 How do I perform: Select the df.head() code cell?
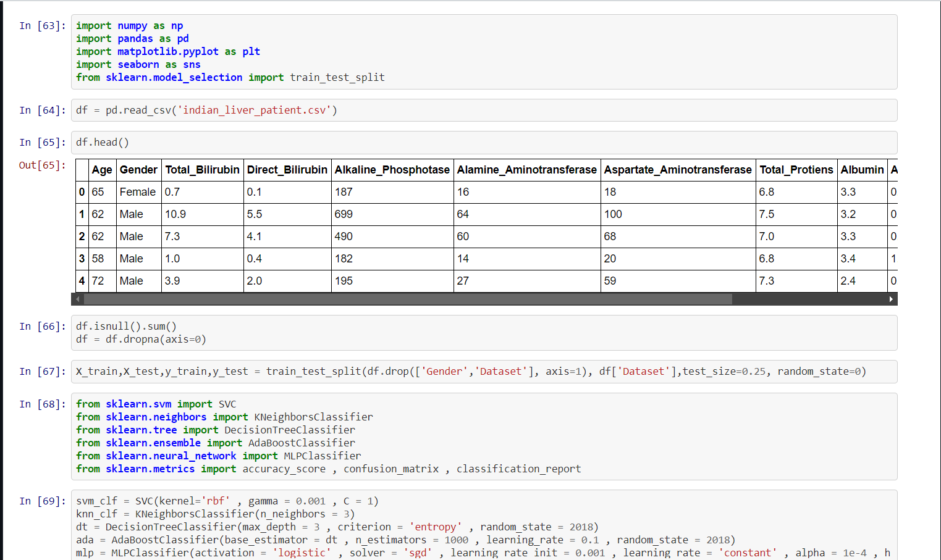click(484, 143)
